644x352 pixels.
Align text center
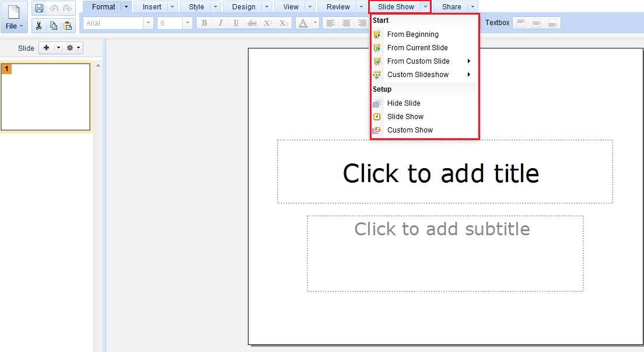pyautogui.click(x=346, y=23)
